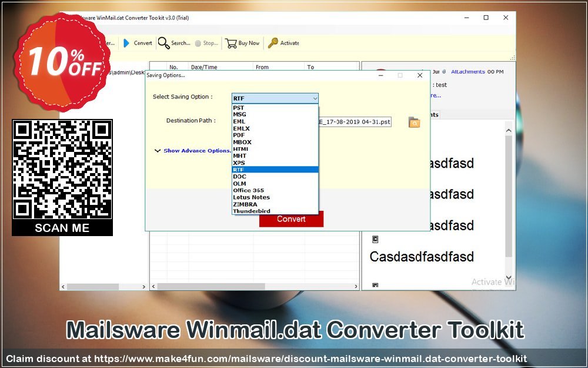Click preview pane scroll down arrow
Viewport: 588px width, 368px height.
click(509, 277)
